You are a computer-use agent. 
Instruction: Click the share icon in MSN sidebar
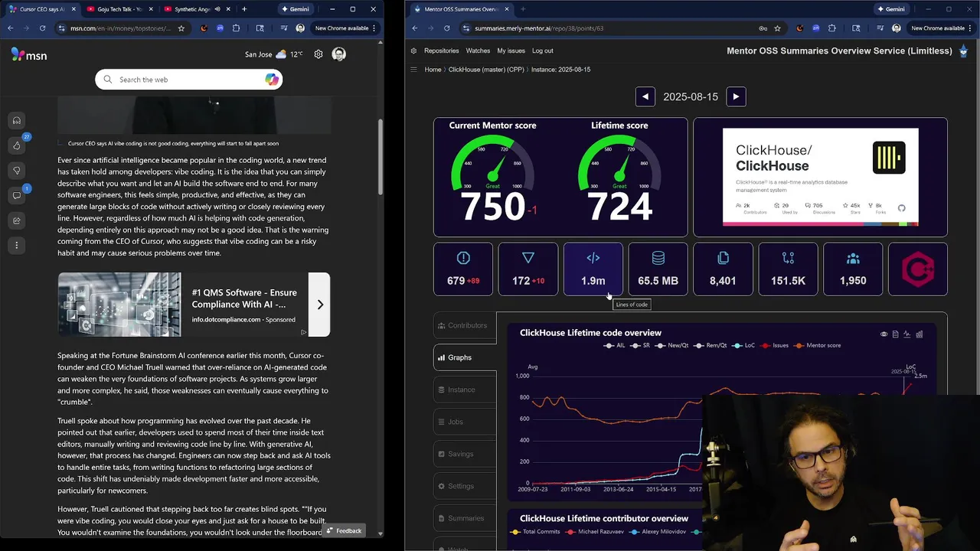[x=17, y=220]
